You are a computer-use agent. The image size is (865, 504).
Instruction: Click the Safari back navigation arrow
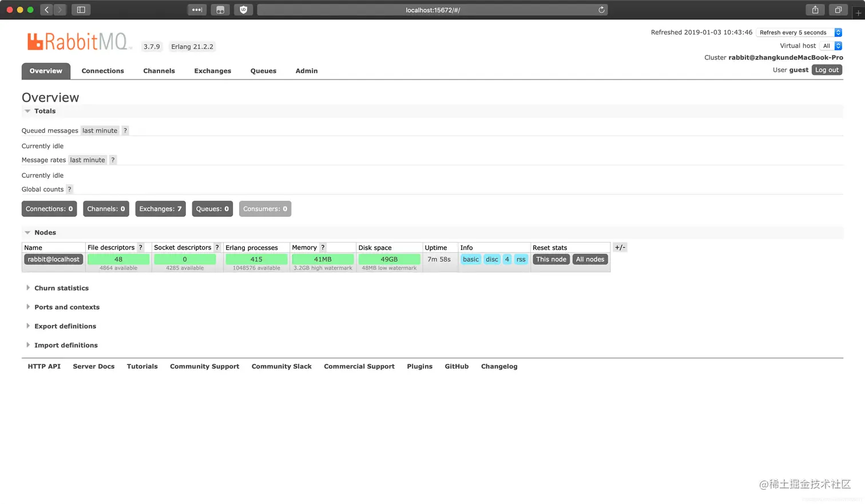click(47, 10)
